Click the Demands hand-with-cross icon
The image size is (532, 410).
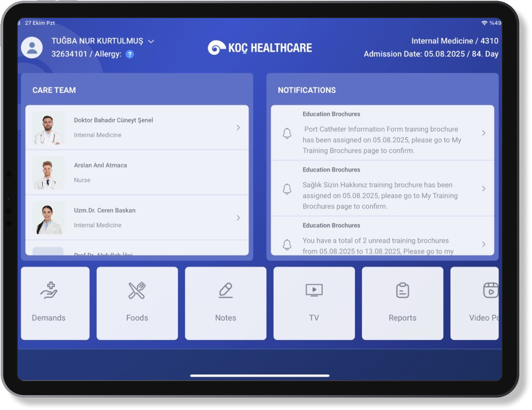pos(49,290)
